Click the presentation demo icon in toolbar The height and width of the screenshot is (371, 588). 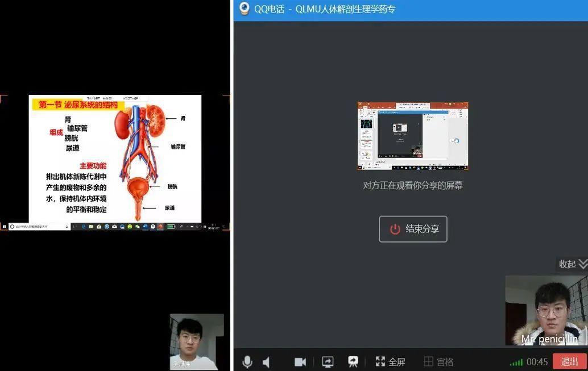coord(353,362)
